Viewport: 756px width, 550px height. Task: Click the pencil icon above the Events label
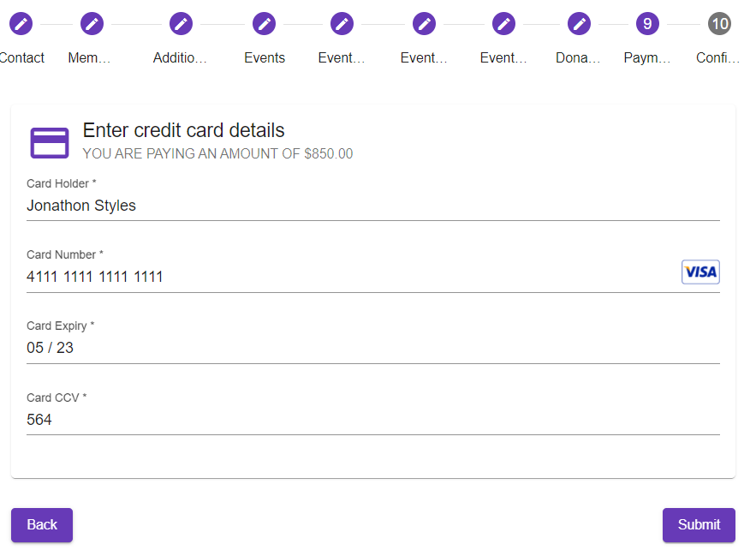264,23
